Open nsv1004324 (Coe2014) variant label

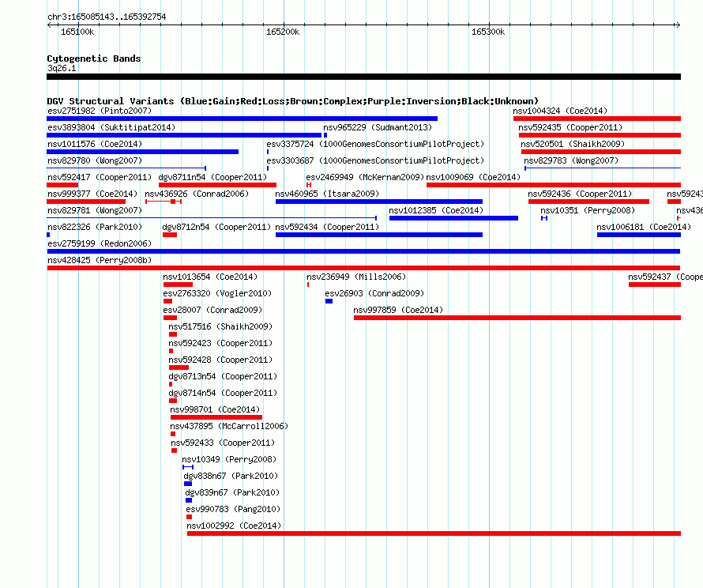coord(560,111)
